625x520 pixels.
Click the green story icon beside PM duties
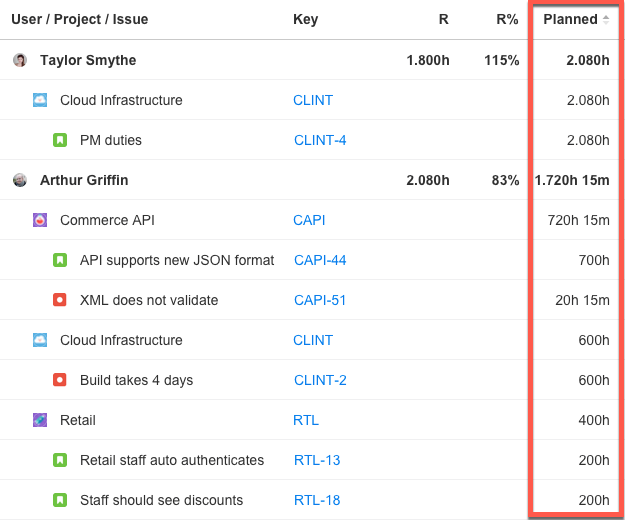pyautogui.click(x=60, y=140)
